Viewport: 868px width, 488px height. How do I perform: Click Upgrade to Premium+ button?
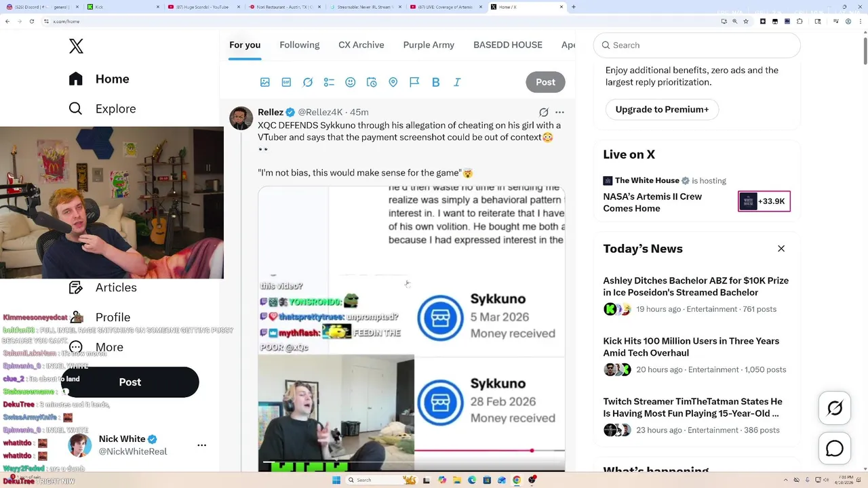click(x=662, y=109)
